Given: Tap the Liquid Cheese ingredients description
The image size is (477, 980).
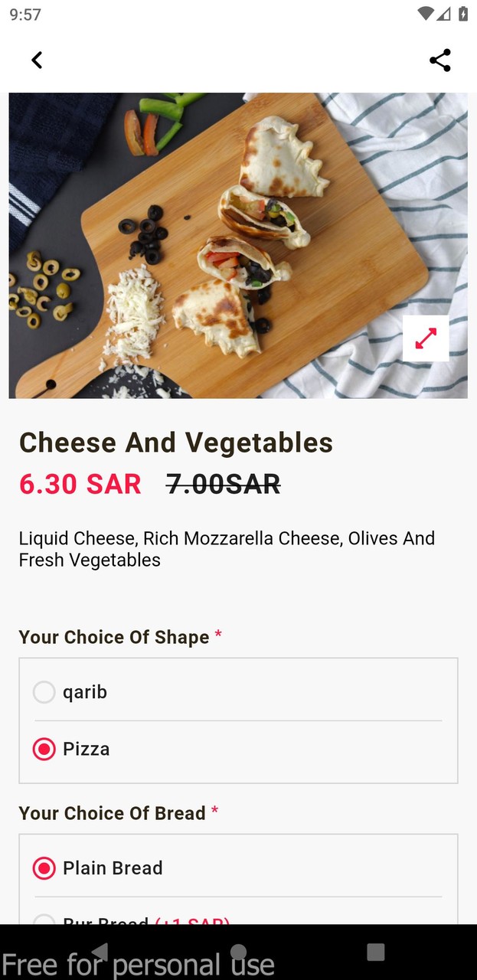Looking at the screenshot, I should coord(227,549).
